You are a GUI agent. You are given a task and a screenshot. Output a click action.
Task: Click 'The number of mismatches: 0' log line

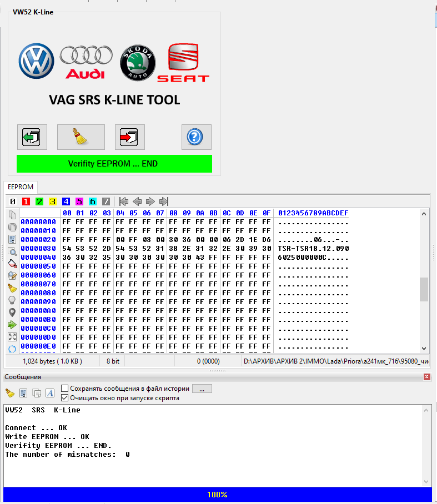coord(68,455)
